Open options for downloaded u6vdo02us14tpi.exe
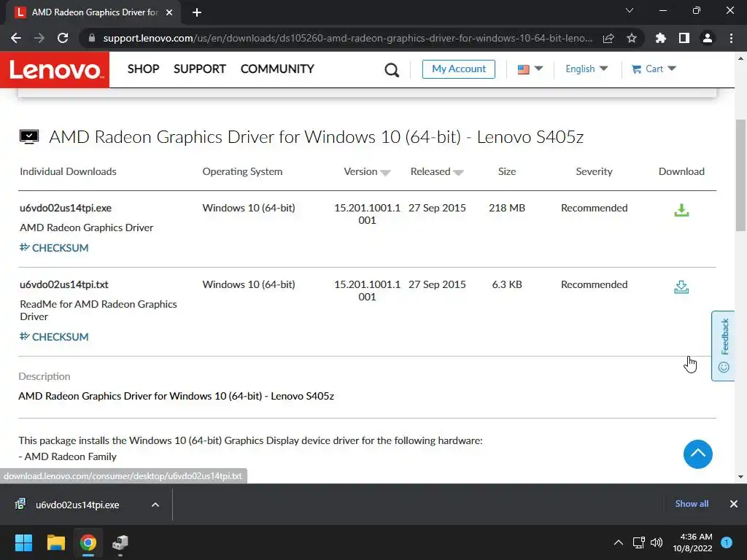This screenshot has height=560, width=747. click(155, 505)
